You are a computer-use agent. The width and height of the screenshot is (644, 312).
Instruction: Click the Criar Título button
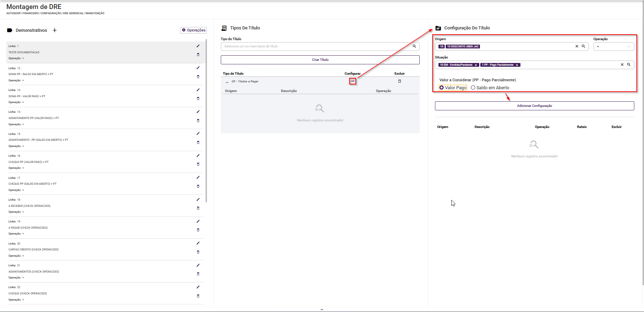click(x=320, y=60)
